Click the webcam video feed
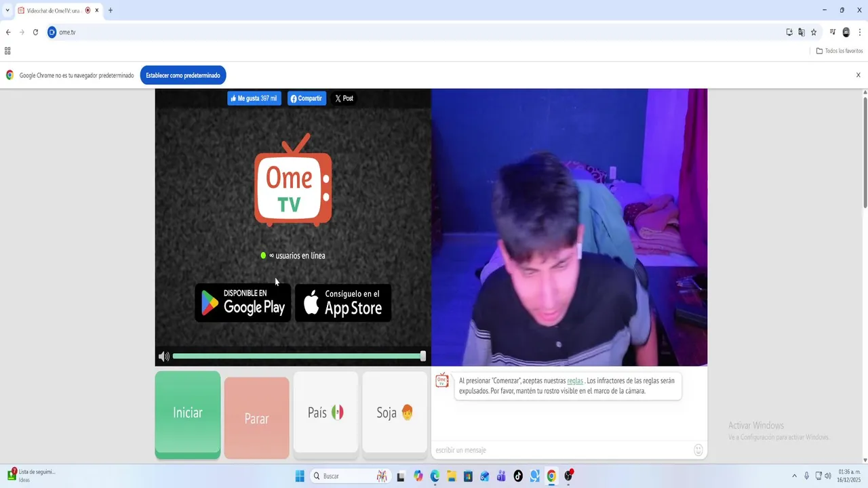 click(569, 227)
